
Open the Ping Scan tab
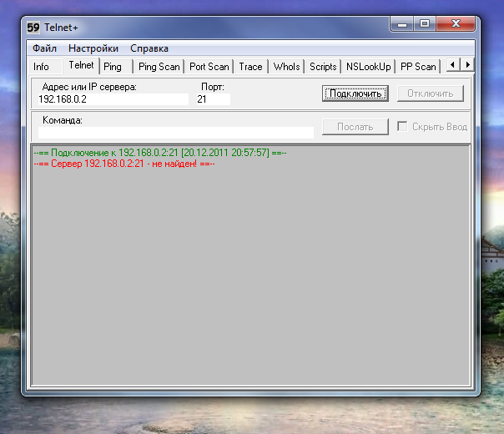click(159, 67)
